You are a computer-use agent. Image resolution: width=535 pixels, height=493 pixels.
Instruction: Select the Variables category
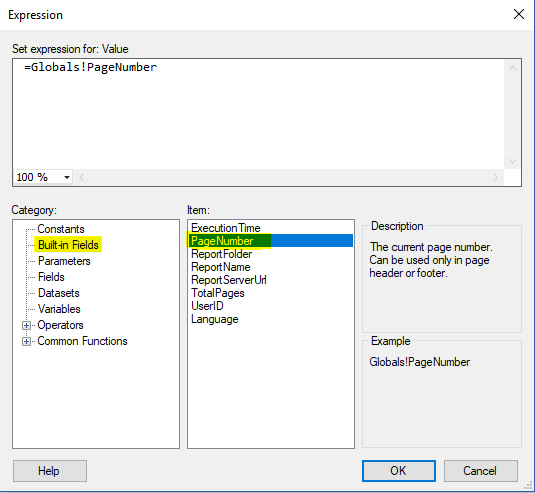tap(59, 309)
